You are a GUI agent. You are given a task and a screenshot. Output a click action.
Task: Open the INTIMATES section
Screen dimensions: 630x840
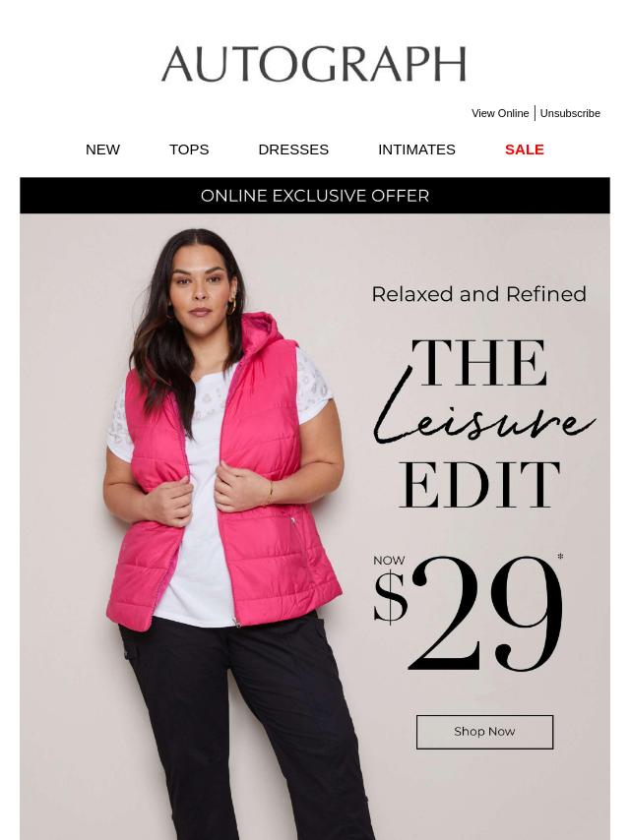pyautogui.click(x=416, y=150)
